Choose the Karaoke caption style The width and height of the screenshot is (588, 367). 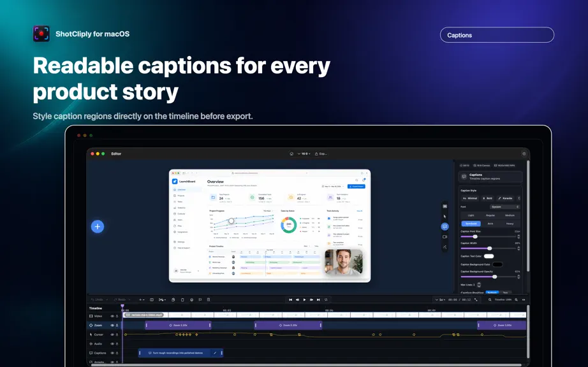click(x=505, y=198)
